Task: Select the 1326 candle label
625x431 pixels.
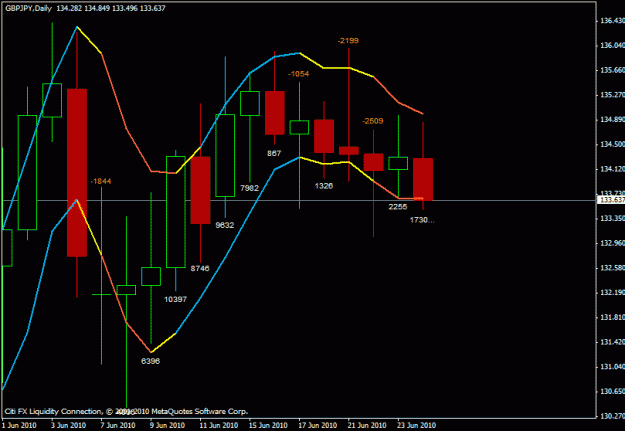Action: (323, 186)
